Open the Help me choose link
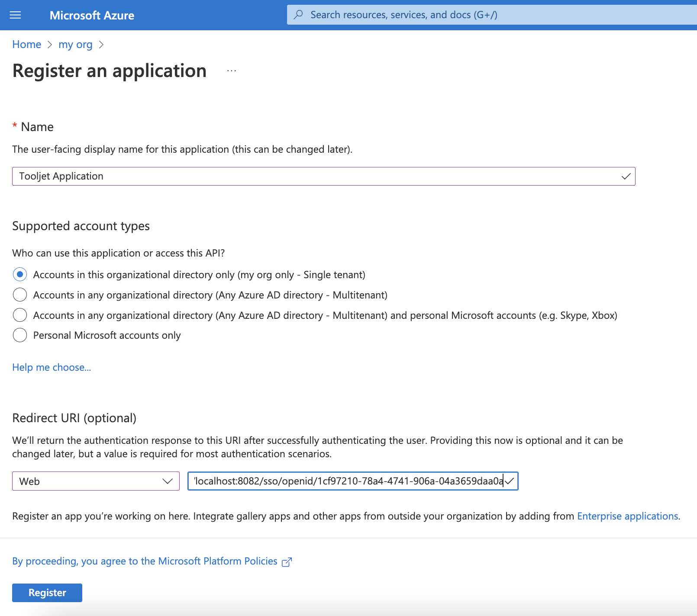 click(x=52, y=367)
